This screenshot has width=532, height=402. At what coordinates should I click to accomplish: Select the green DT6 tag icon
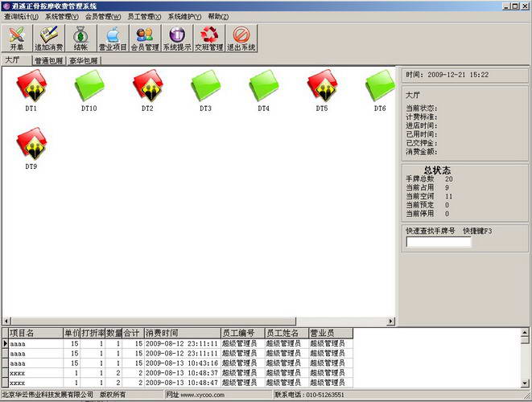point(380,86)
